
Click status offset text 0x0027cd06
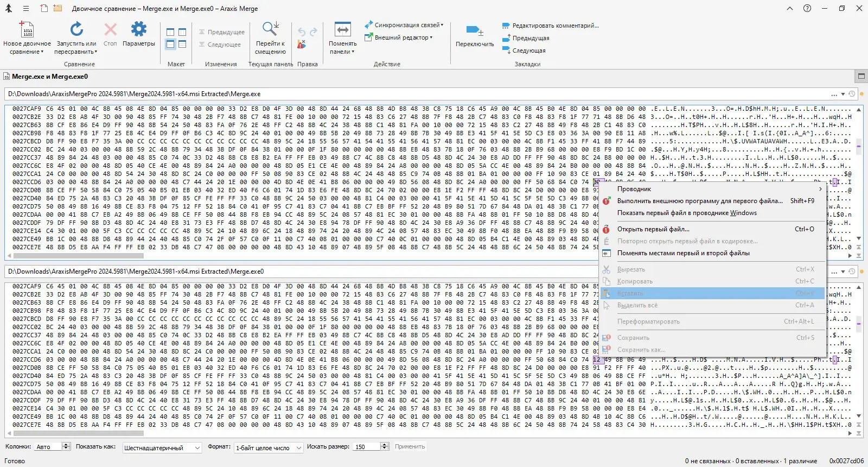tap(846, 461)
